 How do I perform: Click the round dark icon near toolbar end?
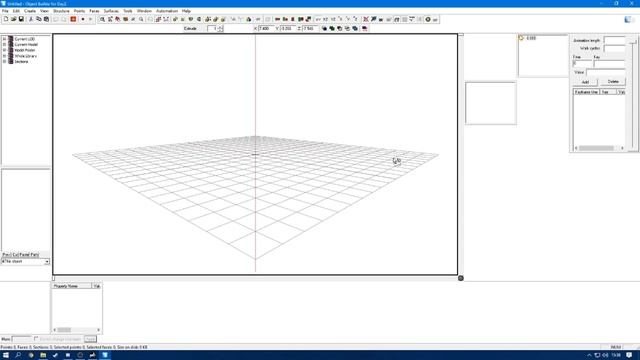click(x=428, y=19)
